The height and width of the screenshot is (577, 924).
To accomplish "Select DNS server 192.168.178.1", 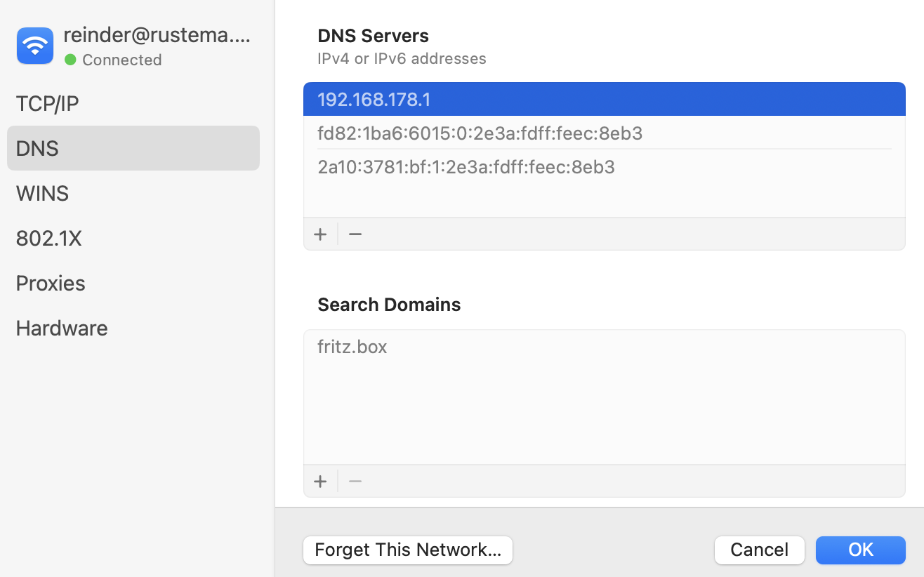I will click(374, 100).
